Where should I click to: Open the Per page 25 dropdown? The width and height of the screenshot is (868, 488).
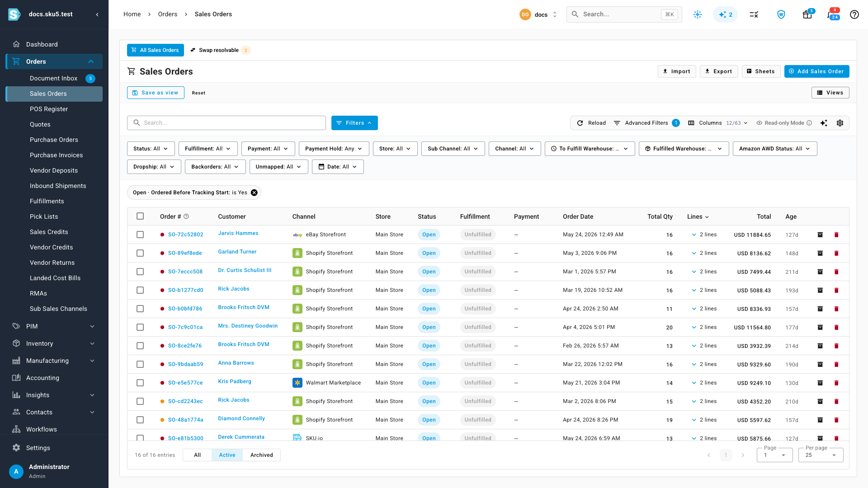point(821,455)
